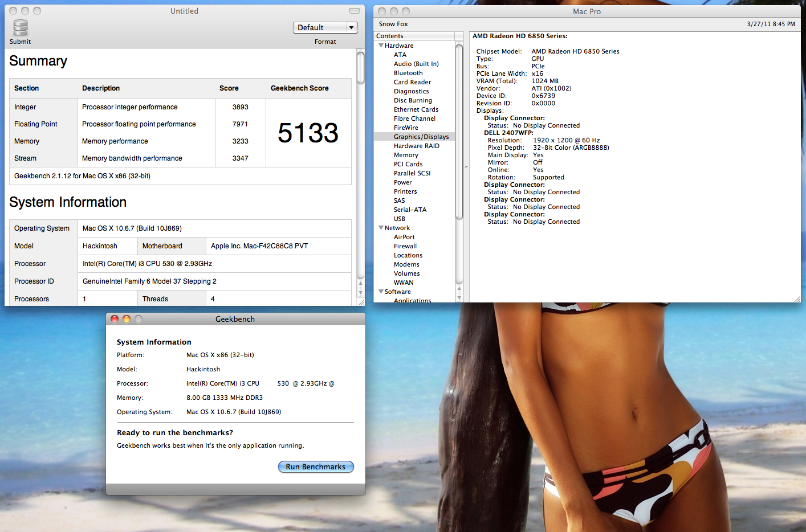Click the VRAM value 1024 MB
Screen dimensions: 806x532
(545, 81)
